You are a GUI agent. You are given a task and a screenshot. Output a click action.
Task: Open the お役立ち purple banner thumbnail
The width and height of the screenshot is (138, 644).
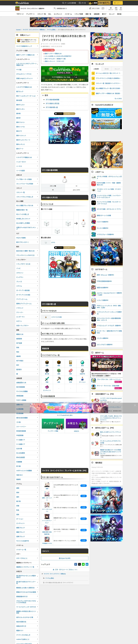click(76, 424)
